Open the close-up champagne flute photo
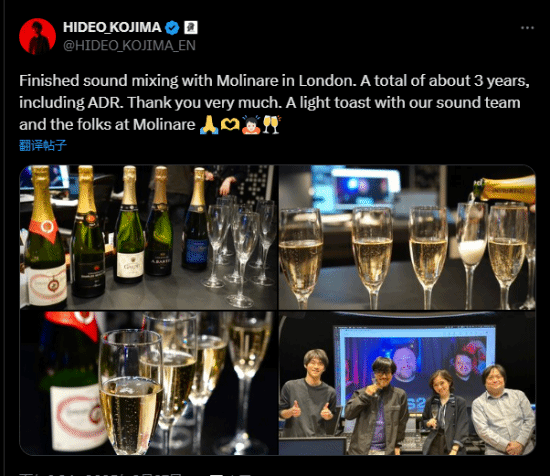 (x=148, y=383)
